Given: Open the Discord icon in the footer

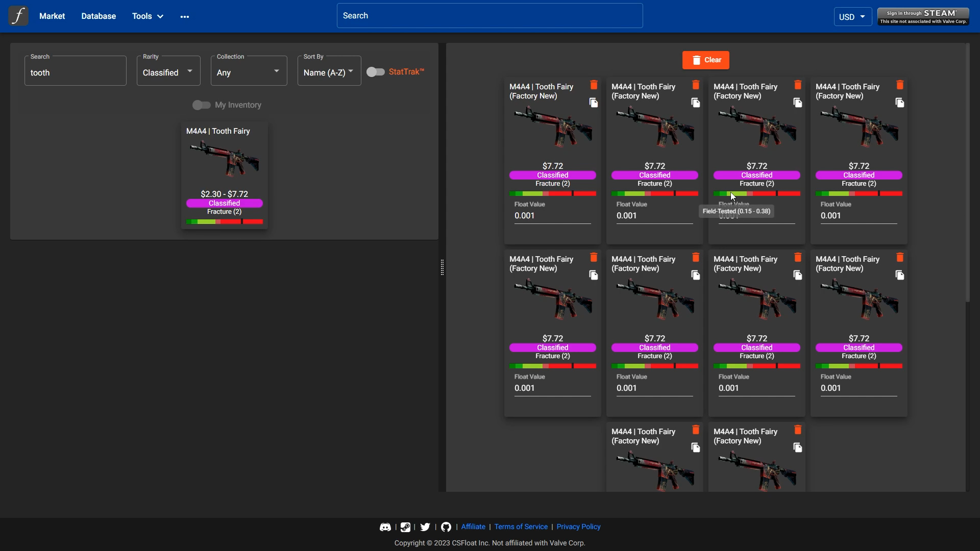Looking at the screenshot, I should pyautogui.click(x=385, y=527).
